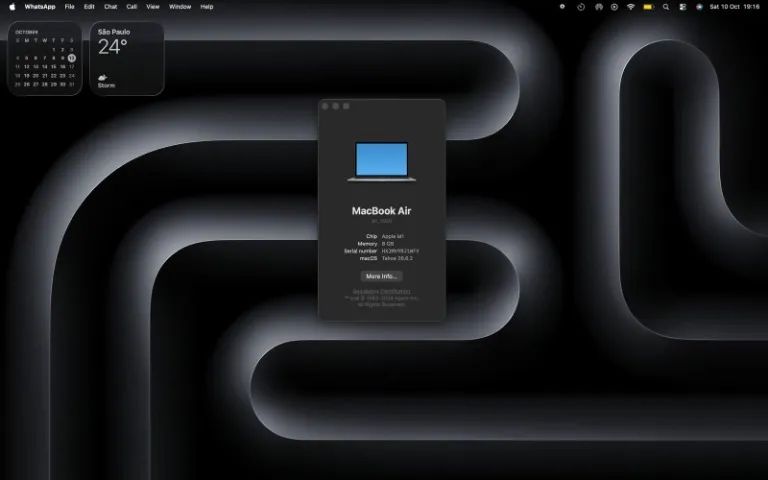768x480 pixels.
Task: Click the Siri icon in menu bar
Action: (699, 7)
